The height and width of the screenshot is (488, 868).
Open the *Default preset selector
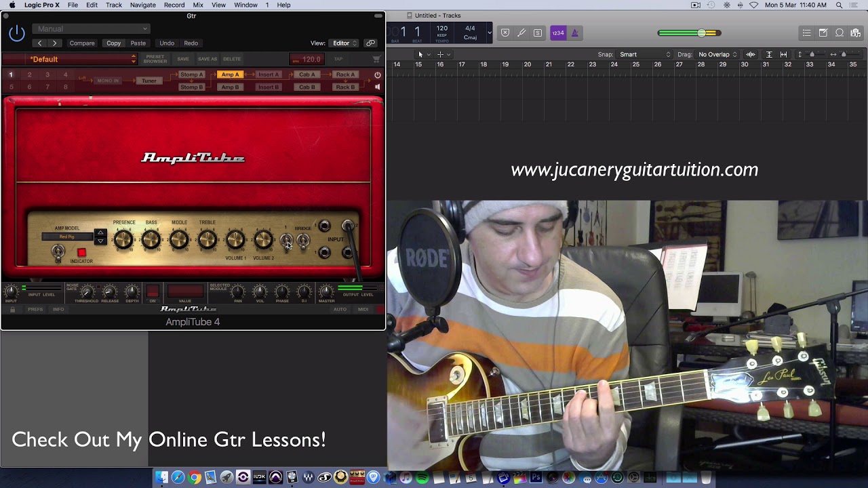coord(81,59)
